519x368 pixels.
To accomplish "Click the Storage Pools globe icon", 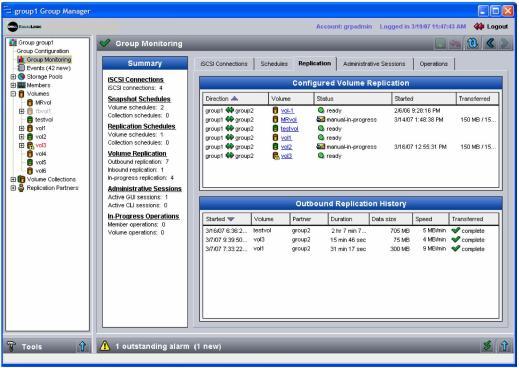I will [21, 76].
